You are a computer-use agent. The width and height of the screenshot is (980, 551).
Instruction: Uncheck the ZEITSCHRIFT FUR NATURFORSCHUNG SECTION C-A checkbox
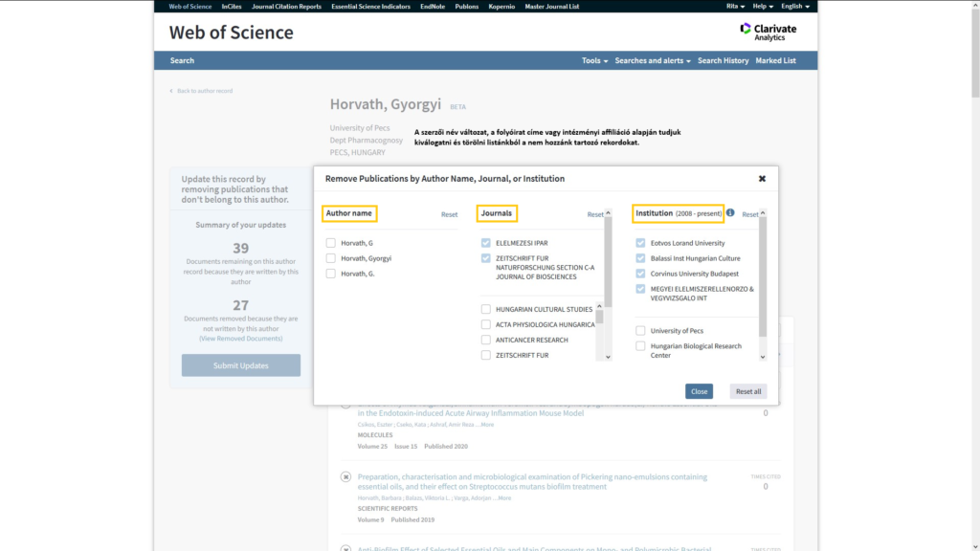tap(485, 258)
